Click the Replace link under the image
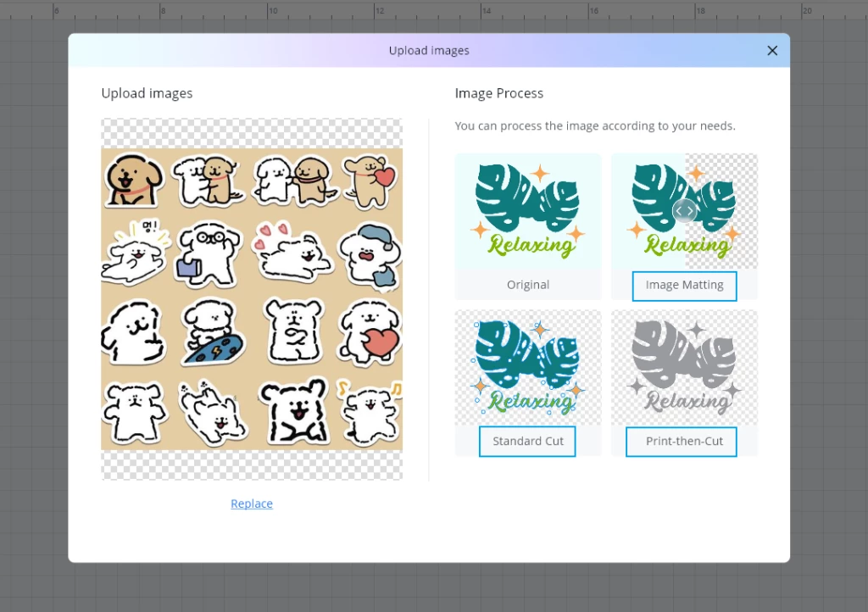 coord(252,504)
